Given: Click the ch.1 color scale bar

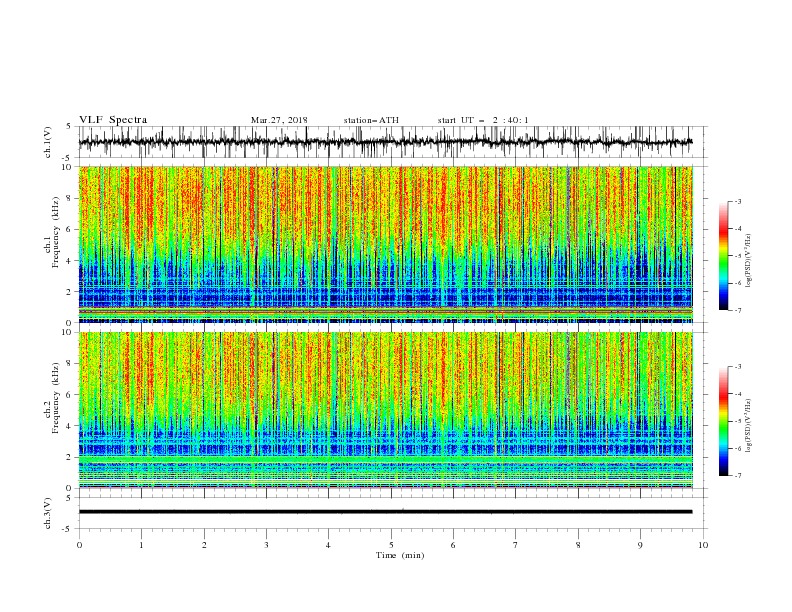Looking at the screenshot, I should (724, 256).
